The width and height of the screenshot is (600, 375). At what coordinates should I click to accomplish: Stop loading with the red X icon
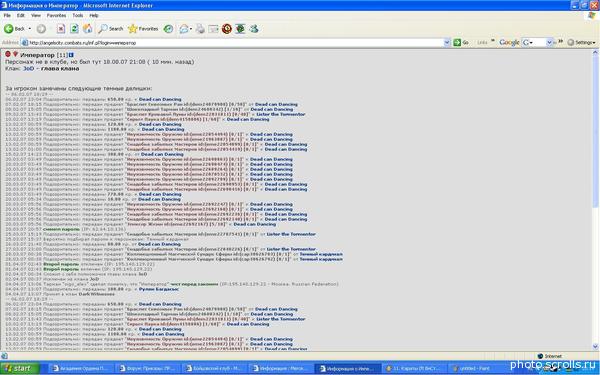point(61,29)
